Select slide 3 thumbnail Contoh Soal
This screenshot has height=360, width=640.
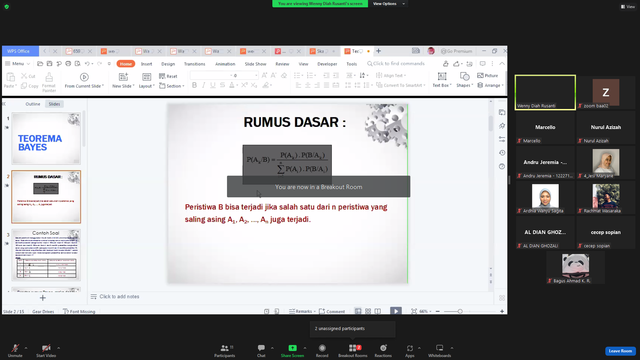[46, 255]
